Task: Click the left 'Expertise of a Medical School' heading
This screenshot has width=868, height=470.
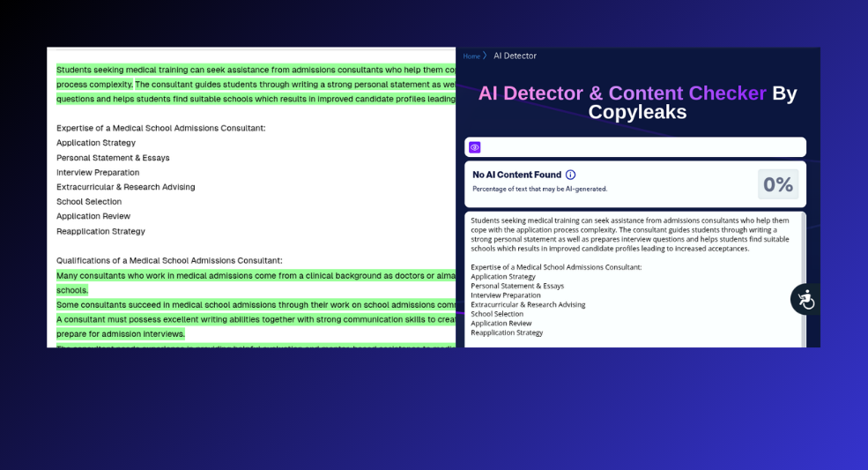Action: tap(160, 128)
